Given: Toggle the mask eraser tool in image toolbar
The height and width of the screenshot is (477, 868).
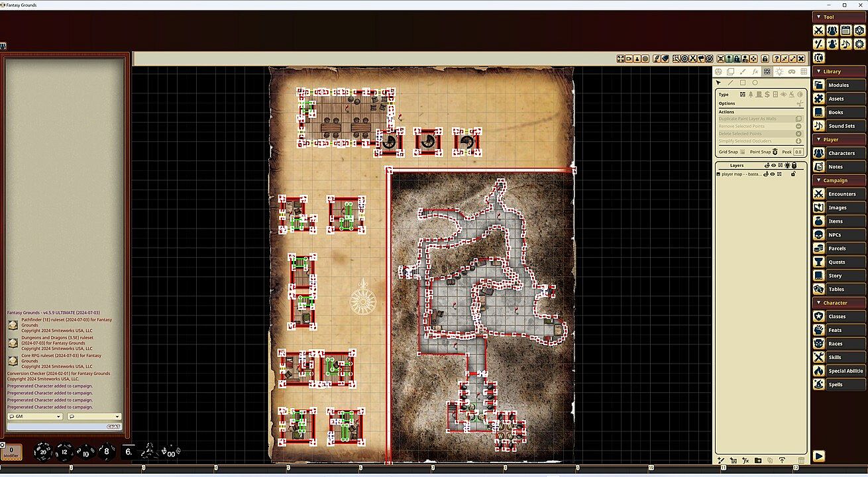Looking at the screenshot, I should click(665, 59).
